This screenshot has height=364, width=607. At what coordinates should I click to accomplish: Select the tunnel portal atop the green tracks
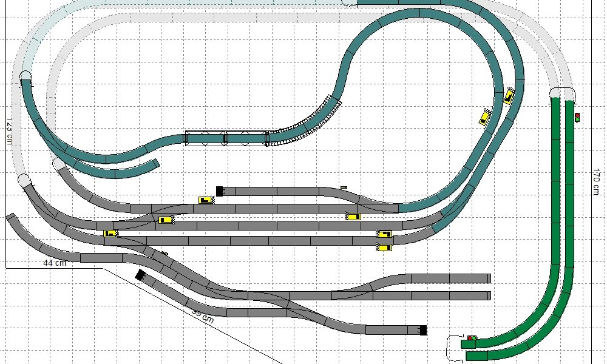pyautogui.click(x=563, y=93)
